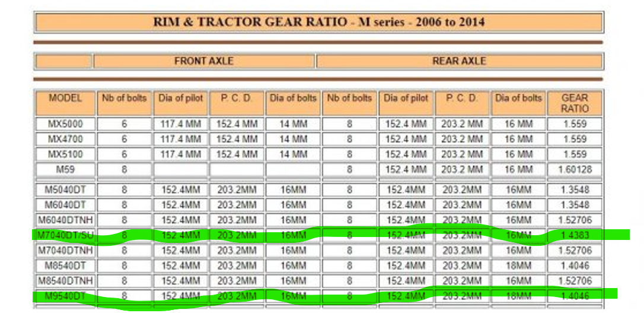644x313 pixels.
Task: Click the M6040DT model cell
Action: (65, 205)
